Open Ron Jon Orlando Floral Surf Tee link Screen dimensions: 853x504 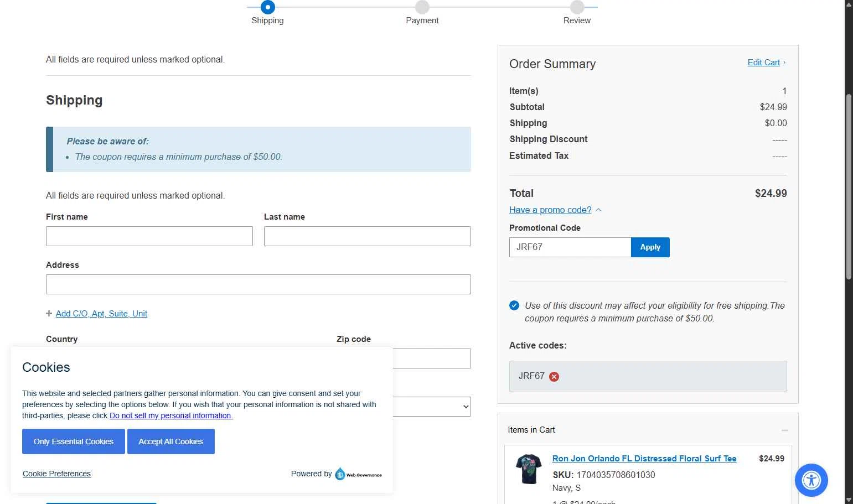[x=644, y=459]
